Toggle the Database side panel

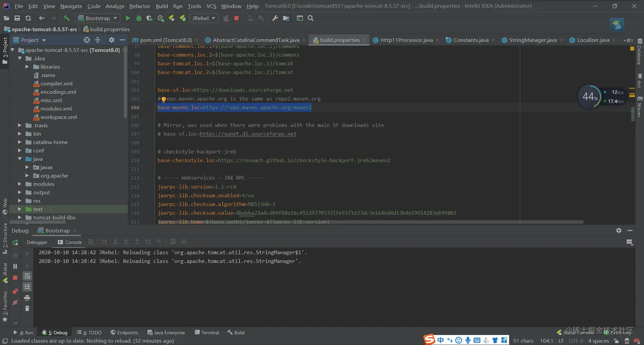coord(639,52)
